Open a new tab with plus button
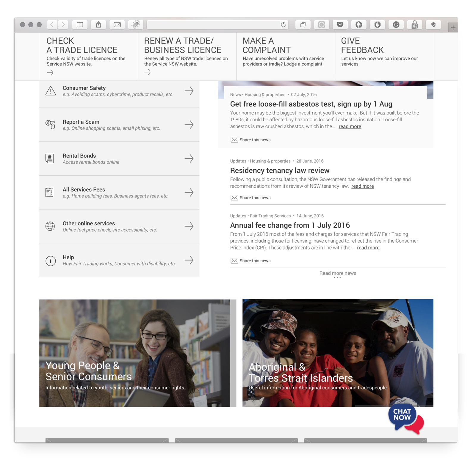 [453, 28]
